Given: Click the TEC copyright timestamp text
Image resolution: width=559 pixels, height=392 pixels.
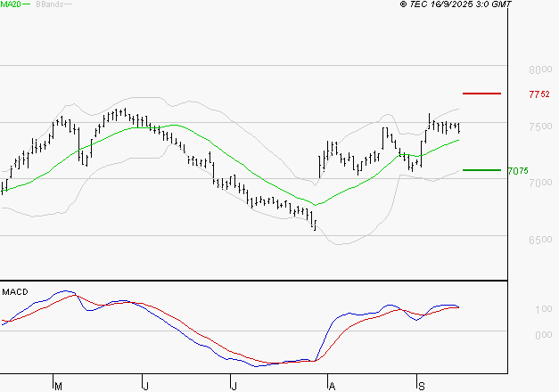Looking at the screenshot, I should tap(456, 4).
